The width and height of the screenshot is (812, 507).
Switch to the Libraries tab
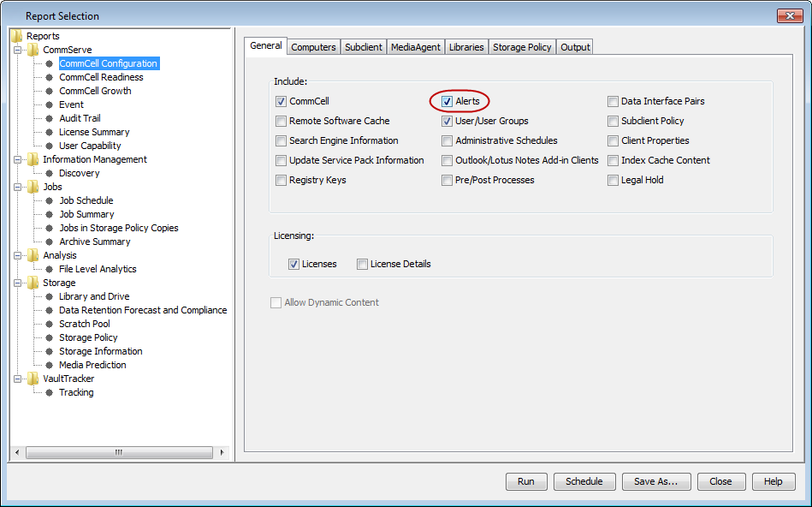[x=466, y=47]
